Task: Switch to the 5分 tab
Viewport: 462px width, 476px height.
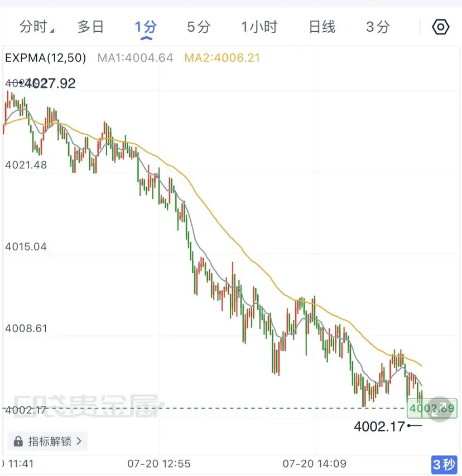Action: coord(199,27)
